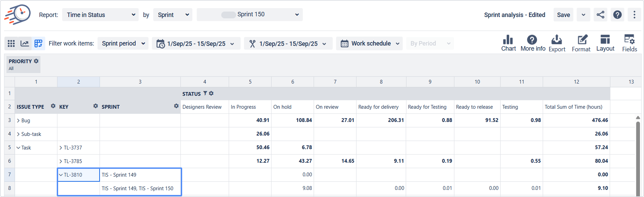Open the cut-off date range dropdown with scissors
Image resolution: width=644 pixels, height=197 pixels.
(288, 43)
